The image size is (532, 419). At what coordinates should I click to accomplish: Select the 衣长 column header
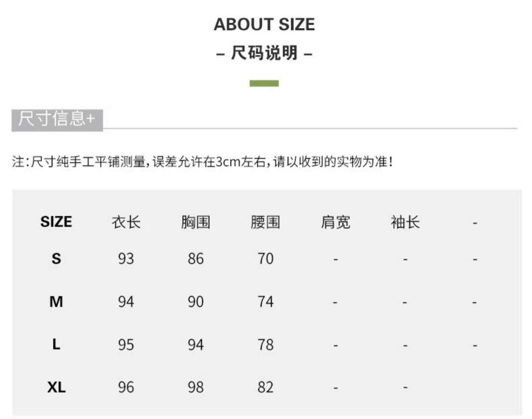126,222
